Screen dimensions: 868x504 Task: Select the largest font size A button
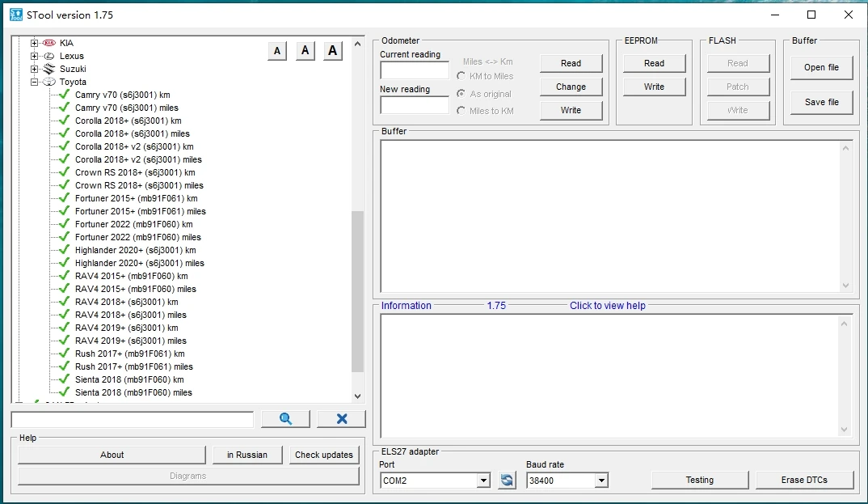pyautogui.click(x=333, y=51)
